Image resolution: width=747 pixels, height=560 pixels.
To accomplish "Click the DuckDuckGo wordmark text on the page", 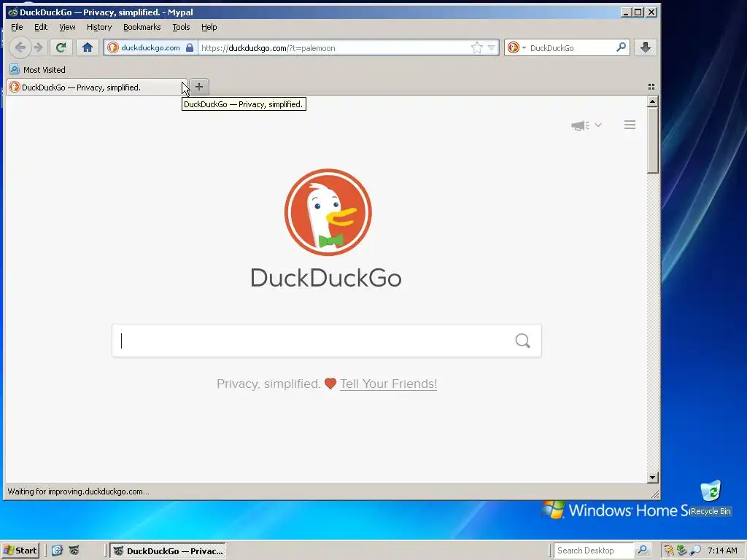I will click(326, 278).
